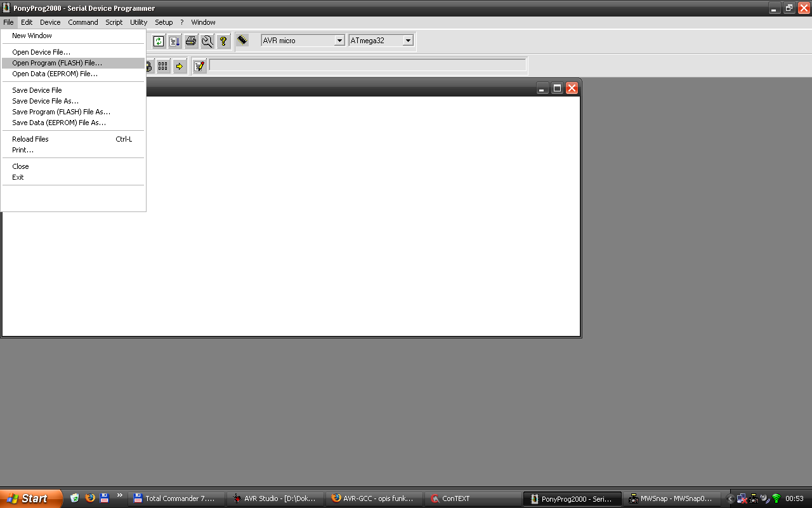Image resolution: width=812 pixels, height=508 pixels.
Task: Click the six-squares grid toolbar icon
Action: [163, 66]
